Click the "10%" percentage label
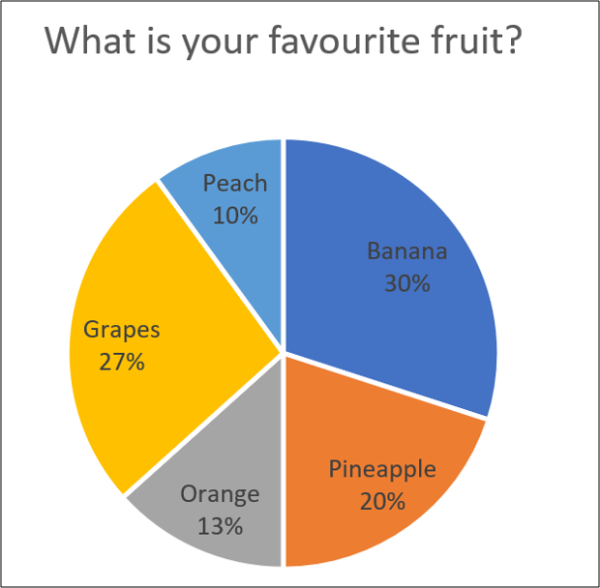The height and width of the screenshot is (588, 600). [235, 215]
